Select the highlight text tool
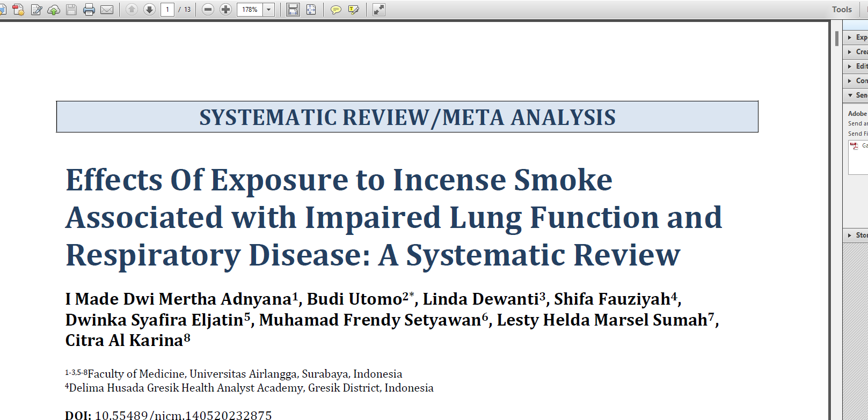 (x=353, y=10)
